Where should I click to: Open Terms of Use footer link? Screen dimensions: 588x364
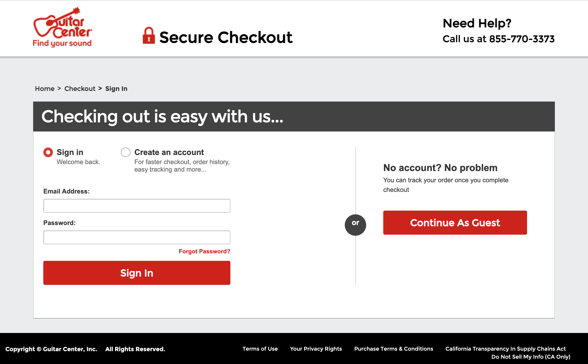(260, 349)
